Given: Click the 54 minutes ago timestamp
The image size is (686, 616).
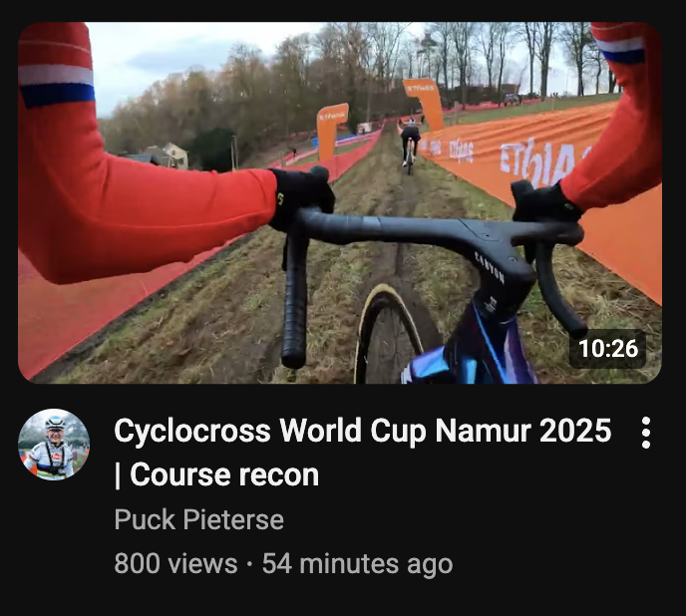Looking at the screenshot, I should coord(357,563).
